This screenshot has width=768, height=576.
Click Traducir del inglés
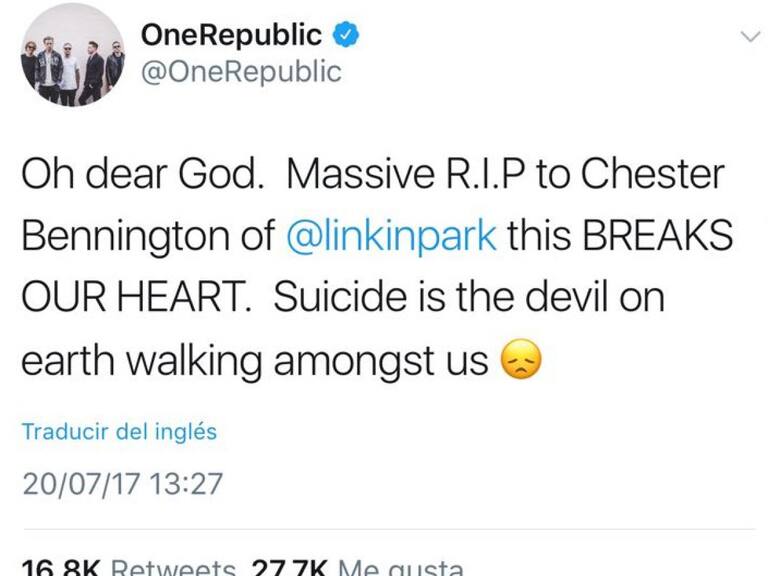(x=119, y=432)
